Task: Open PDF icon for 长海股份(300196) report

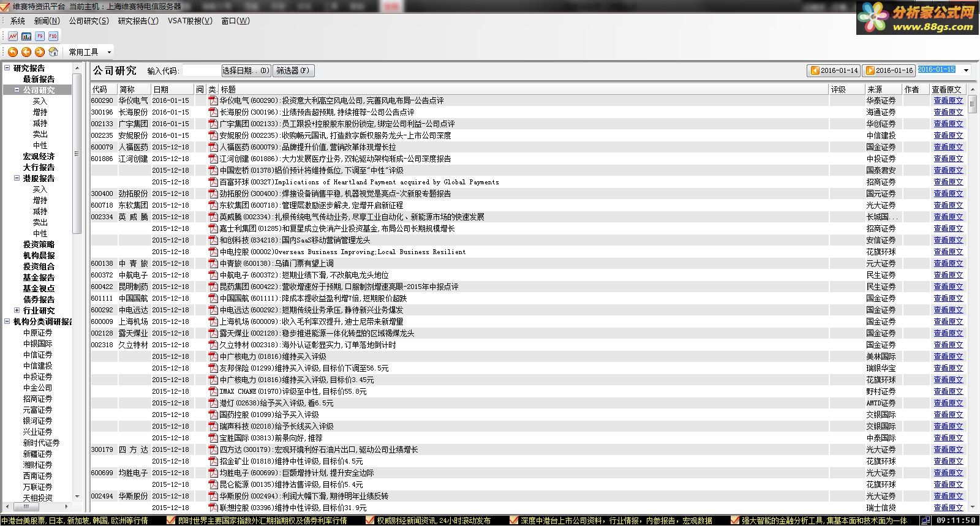Action: tap(213, 112)
